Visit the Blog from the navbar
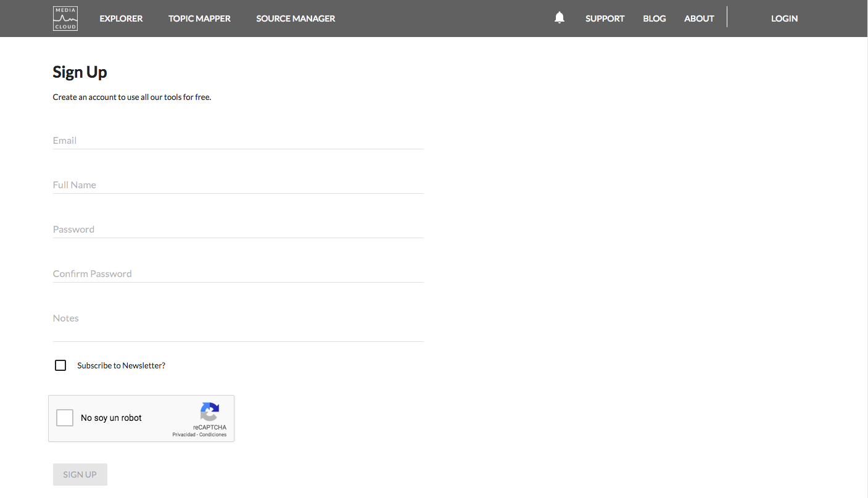This screenshot has width=868, height=498. click(x=654, y=19)
